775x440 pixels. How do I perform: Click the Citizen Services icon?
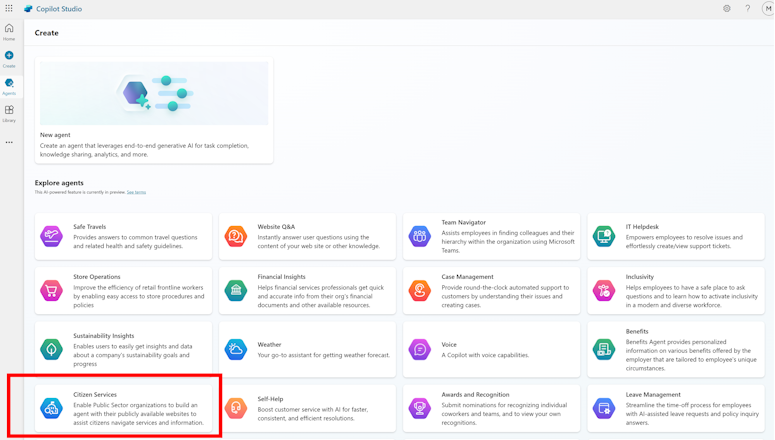click(x=51, y=408)
